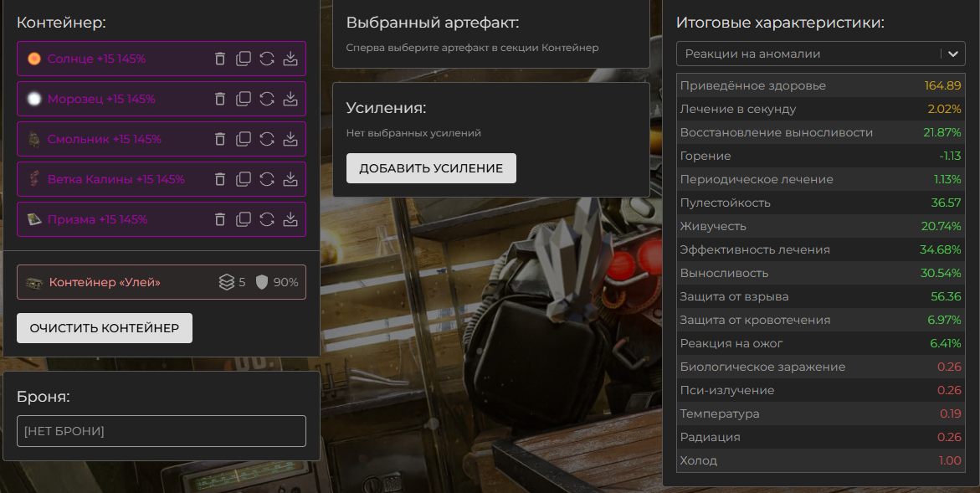This screenshot has width=980, height=493.
Task: Click the Усиления section heading
Action: 387,108
